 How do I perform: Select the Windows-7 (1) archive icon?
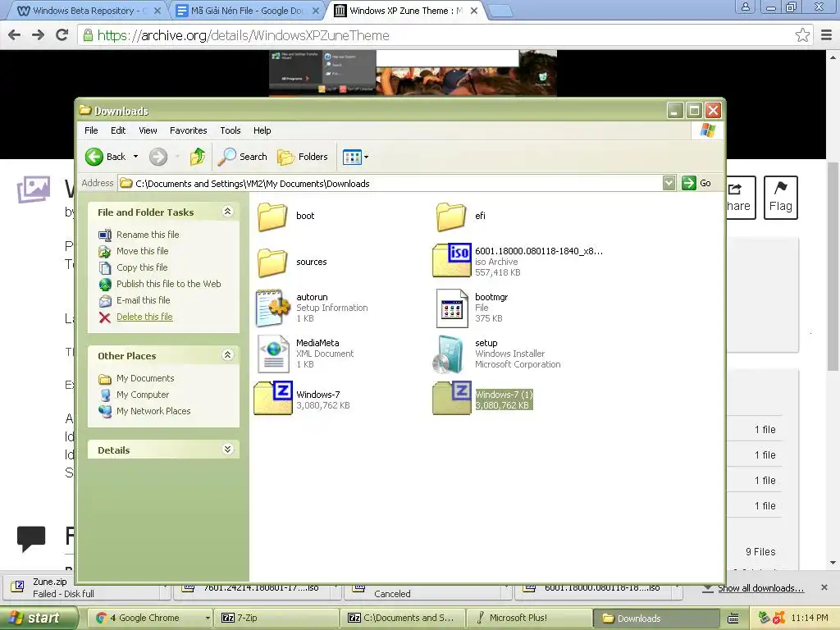click(452, 399)
